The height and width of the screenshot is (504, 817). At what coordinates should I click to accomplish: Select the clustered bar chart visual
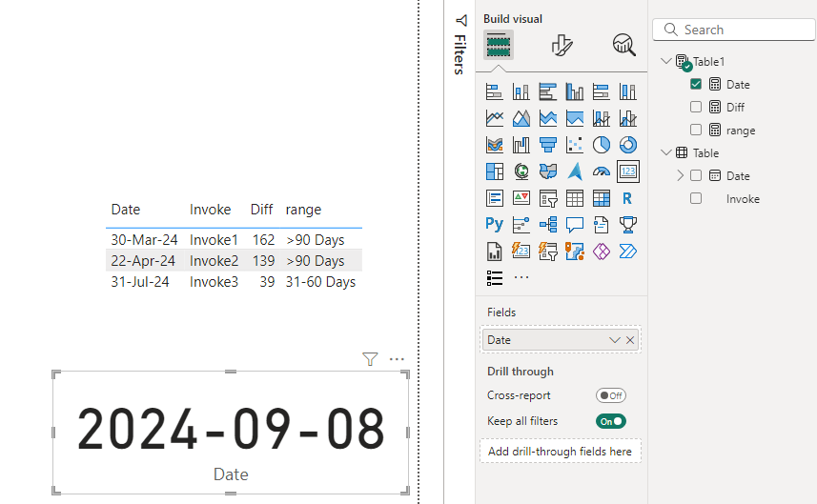(547, 91)
